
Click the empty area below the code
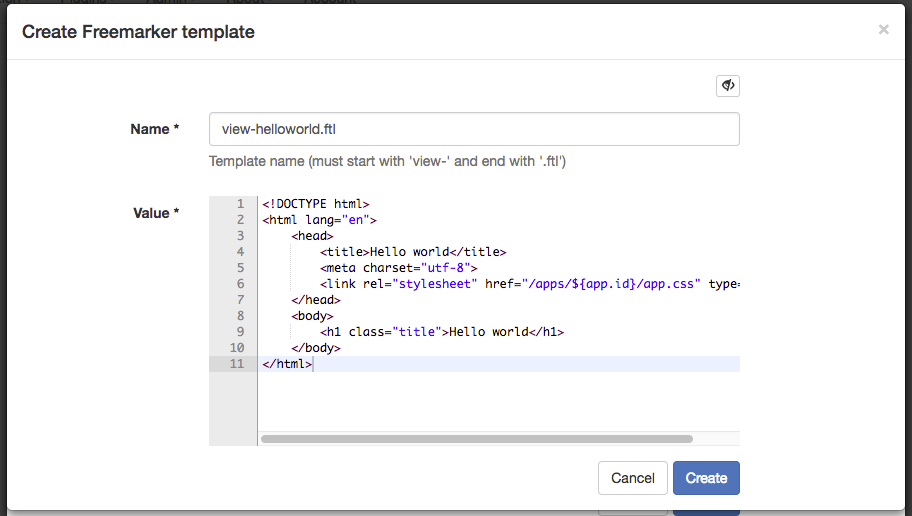pos(498,400)
